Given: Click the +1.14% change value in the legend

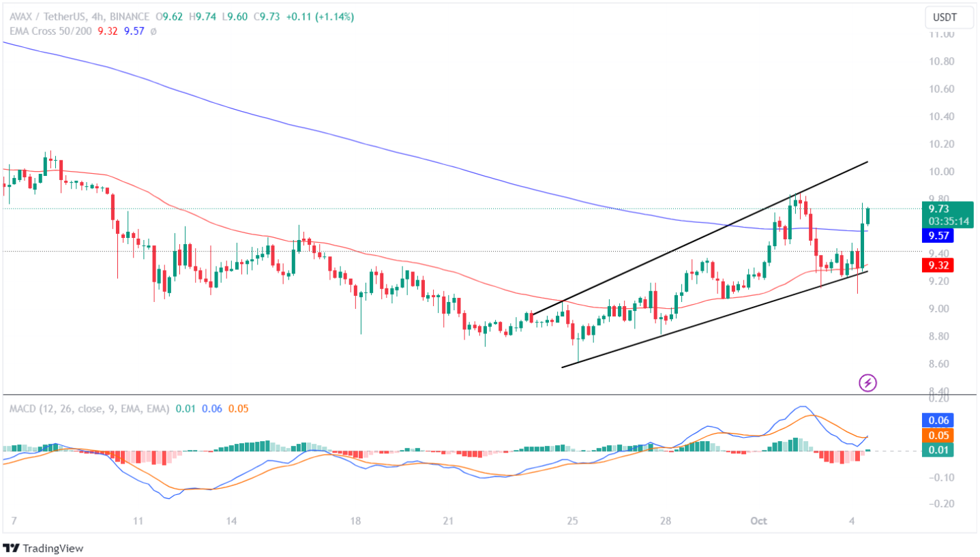Looking at the screenshot, I should point(333,16).
